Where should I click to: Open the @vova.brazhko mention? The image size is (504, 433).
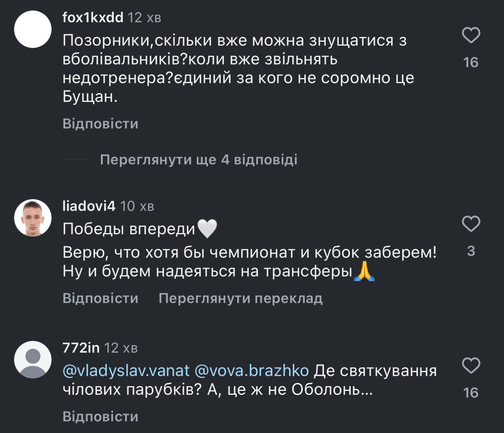(252, 371)
